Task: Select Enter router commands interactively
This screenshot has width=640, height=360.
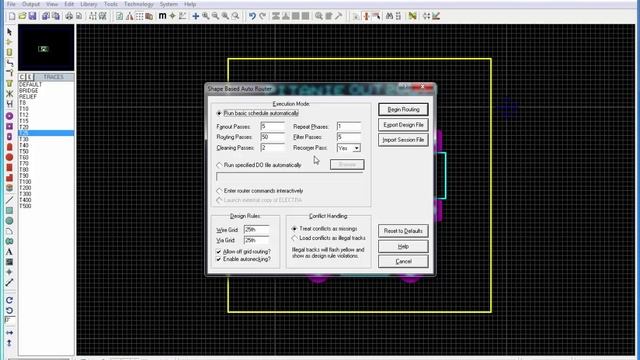Action: tap(260, 191)
